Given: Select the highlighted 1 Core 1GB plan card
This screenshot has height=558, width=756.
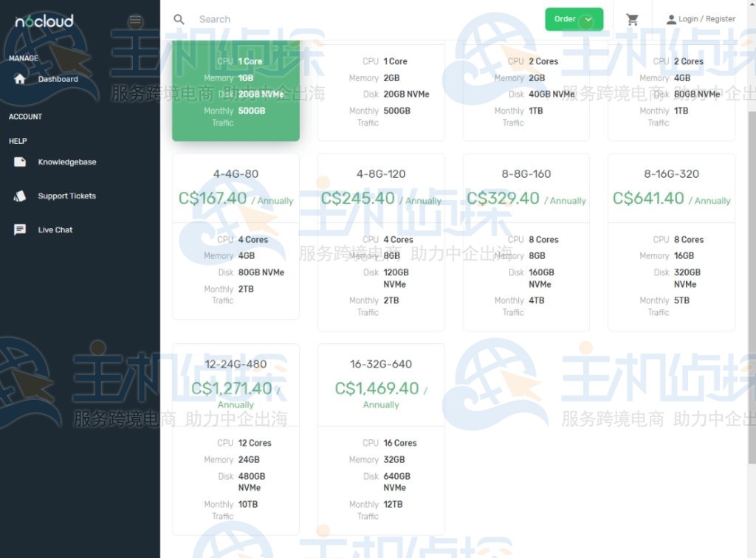Looking at the screenshot, I should [x=235, y=89].
